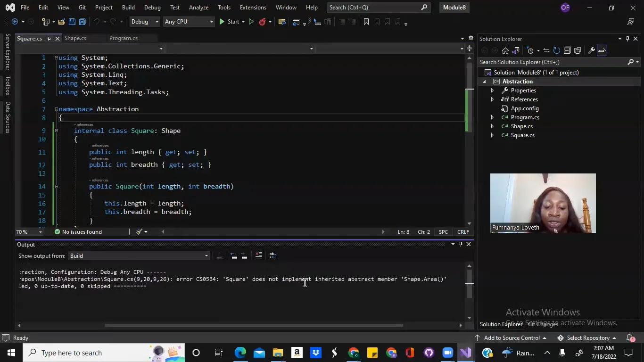The height and width of the screenshot is (362, 644).
Task: Open the Show output from dropdown
Action: [x=139, y=255]
